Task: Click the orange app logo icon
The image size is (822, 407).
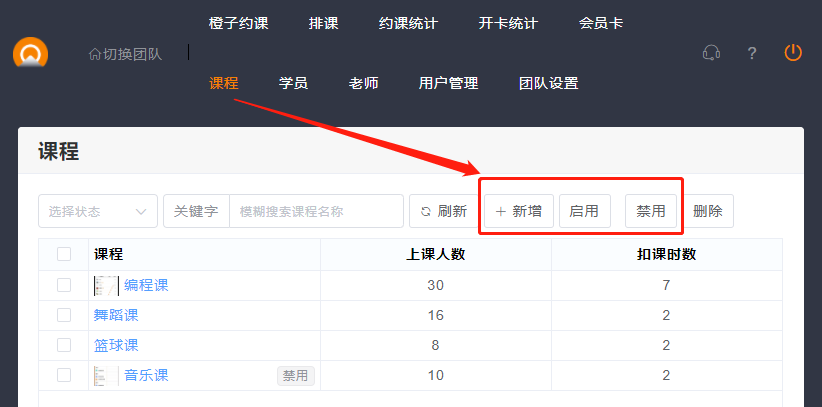Action: (x=30, y=53)
